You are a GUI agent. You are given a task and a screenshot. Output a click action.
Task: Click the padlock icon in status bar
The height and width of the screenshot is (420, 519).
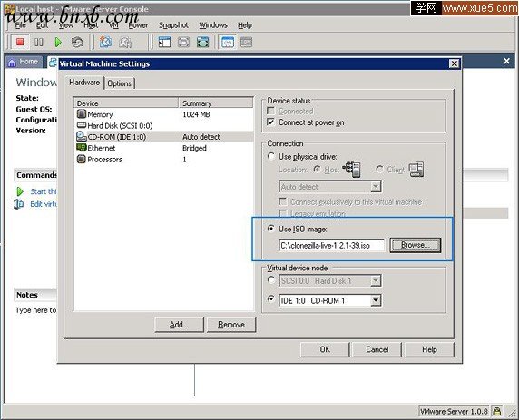496,412
